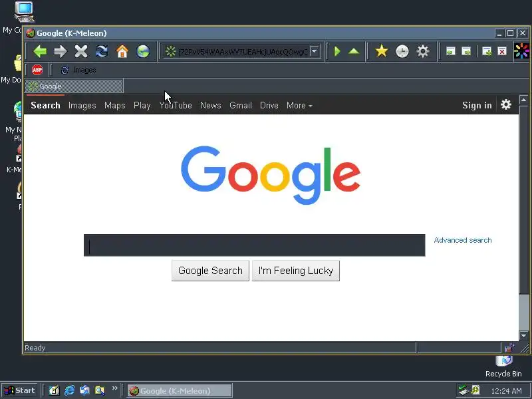Open history with the clock icon
Screen dimensions: 532x399
pos(402,52)
